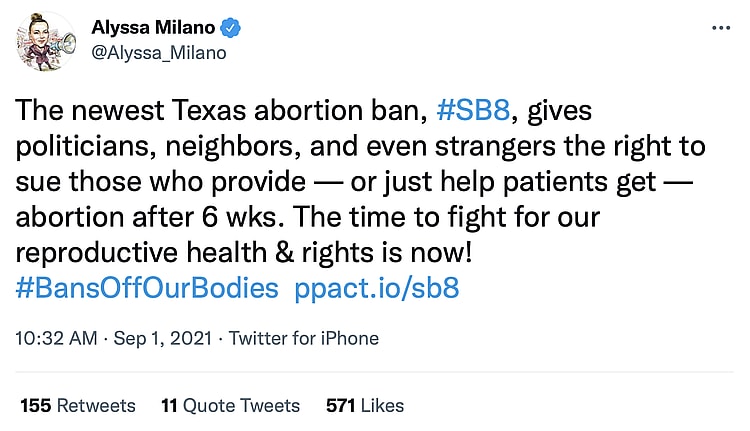Viewport: 750px width, 431px height.
Task: Click the number 11 quote count
Action: pyautogui.click(x=169, y=405)
